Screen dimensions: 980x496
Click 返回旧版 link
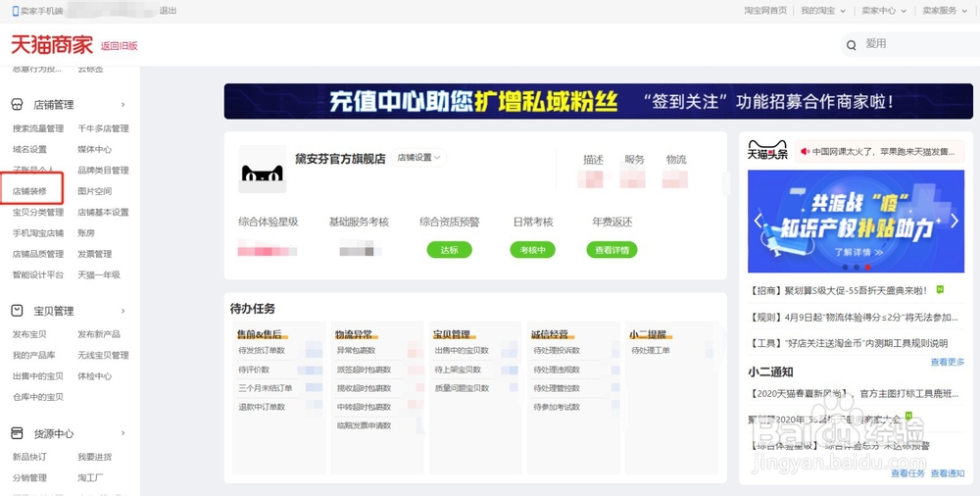[x=119, y=46]
